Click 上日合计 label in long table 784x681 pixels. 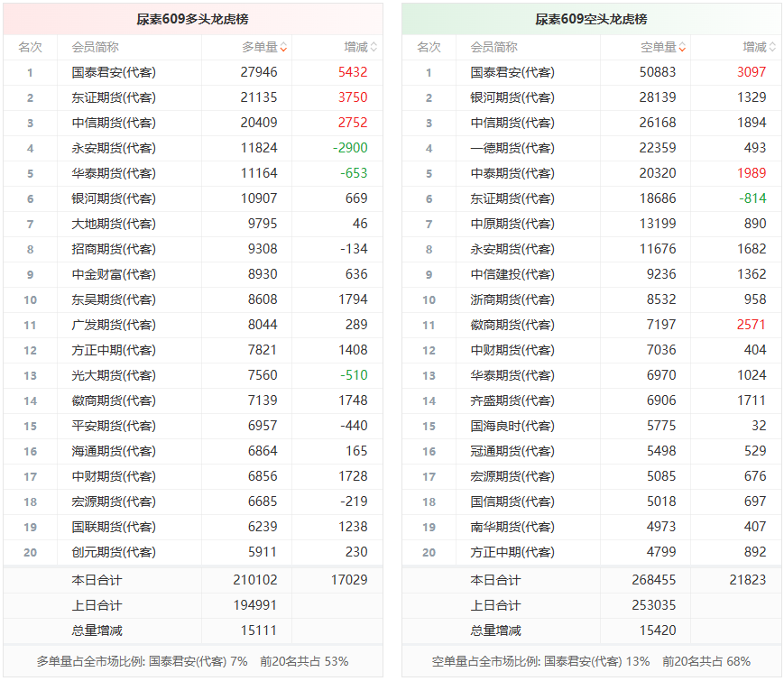pos(97,606)
